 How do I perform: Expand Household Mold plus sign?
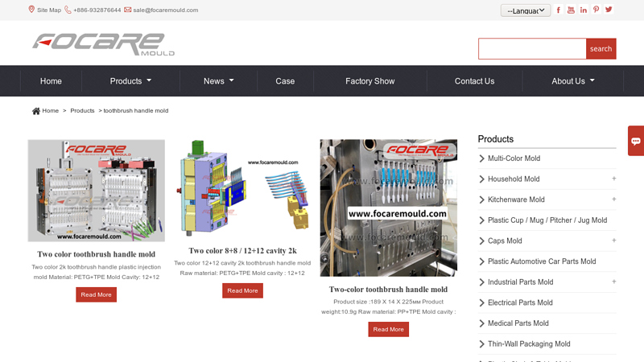pyautogui.click(x=613, y=179)
